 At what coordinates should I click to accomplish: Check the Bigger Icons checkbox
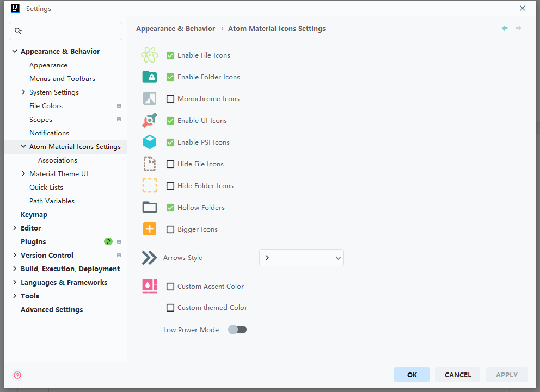(170, 229)
